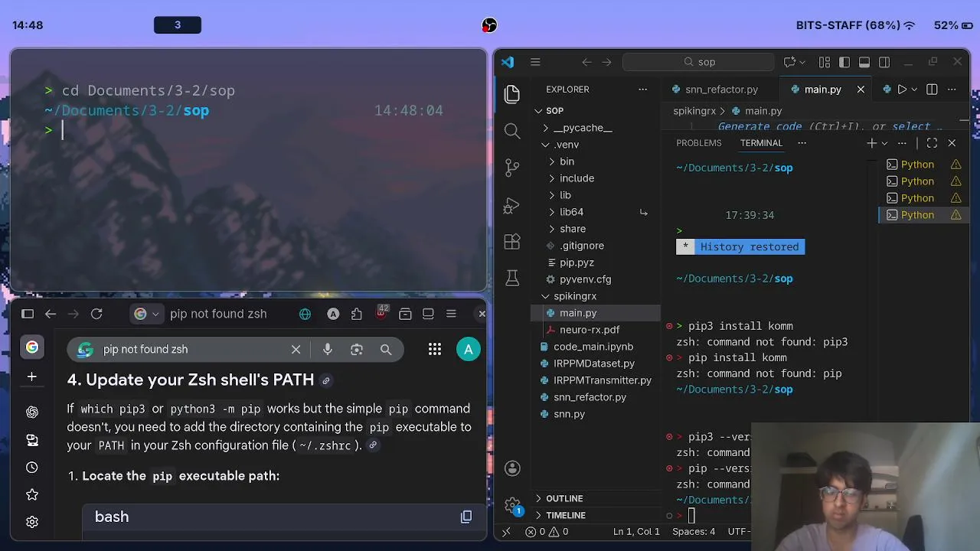Open the Accounts icon in VS Code activity bar
980x551 pixels.
point(512,468)
